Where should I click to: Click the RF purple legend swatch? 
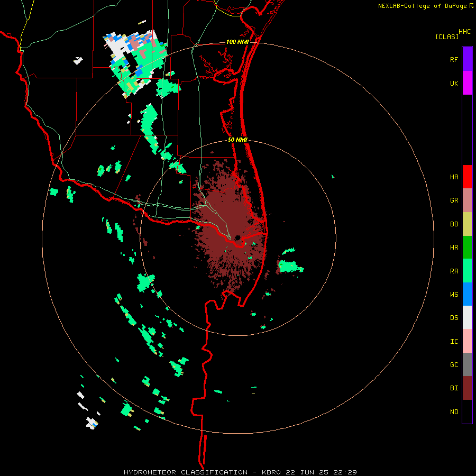click(x=467, y=59)
